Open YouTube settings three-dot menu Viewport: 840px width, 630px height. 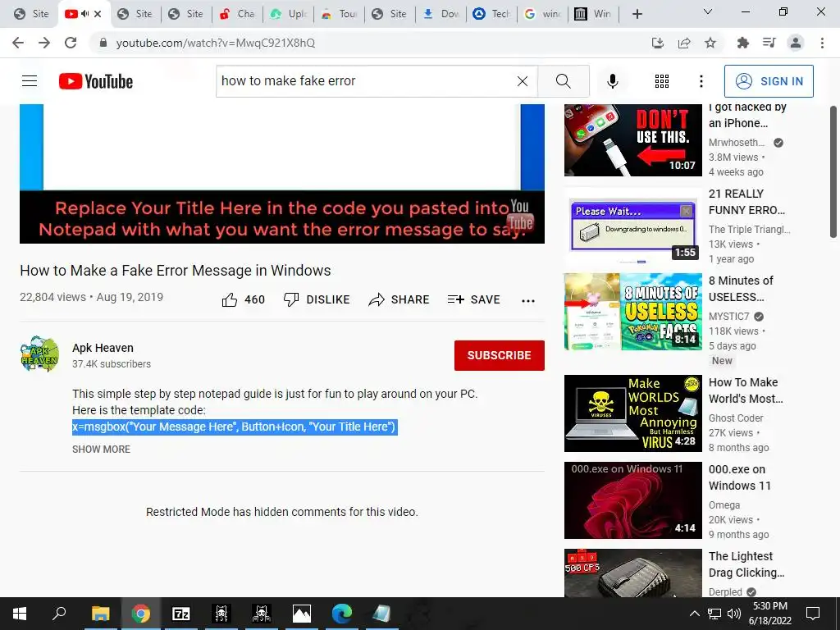pyautogui.click(x=701, y=81)
